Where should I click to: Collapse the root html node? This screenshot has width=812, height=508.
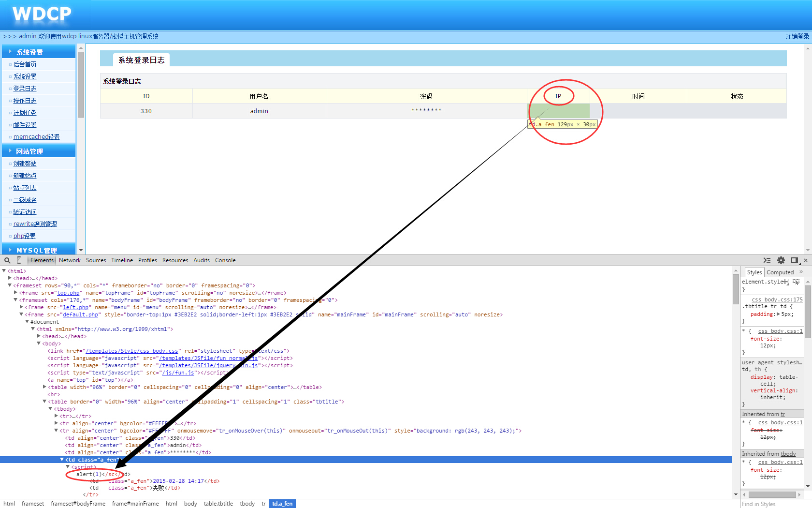tap(4, 271)
